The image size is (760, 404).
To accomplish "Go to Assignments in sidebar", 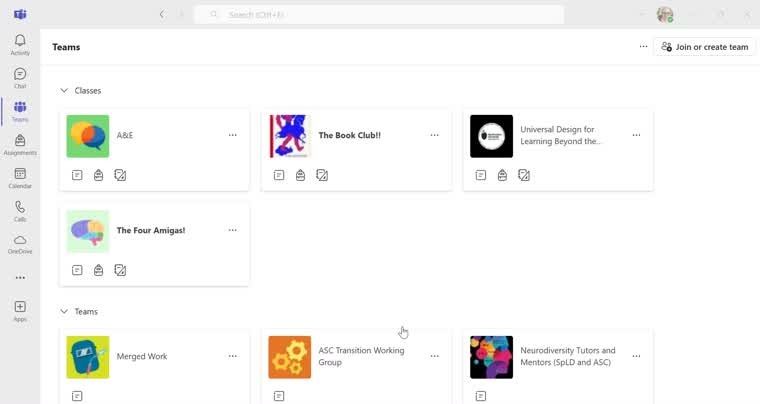I will click(x=20, y=144).
